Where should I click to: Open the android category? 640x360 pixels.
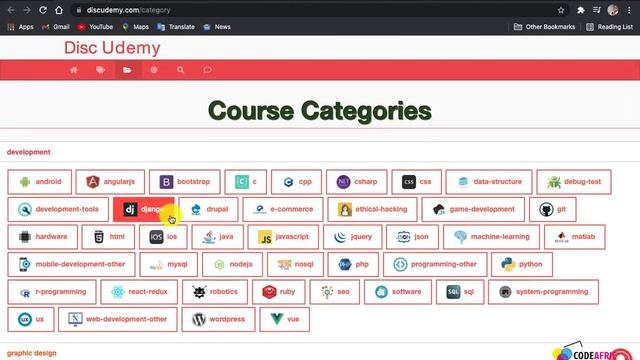40,182
